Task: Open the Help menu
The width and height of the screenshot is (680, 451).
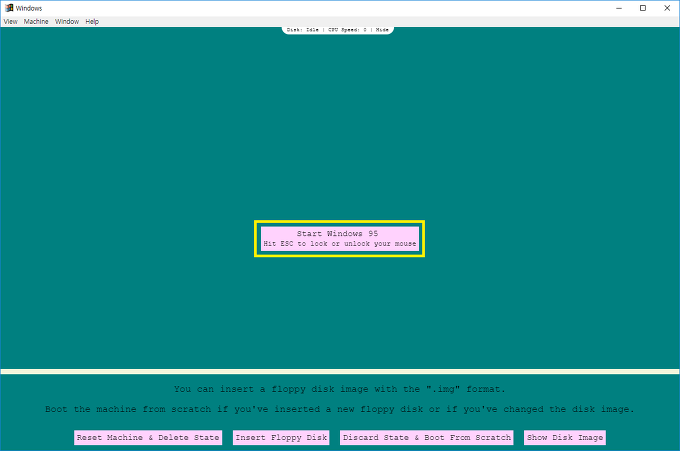Action: (x=92, y=21)
